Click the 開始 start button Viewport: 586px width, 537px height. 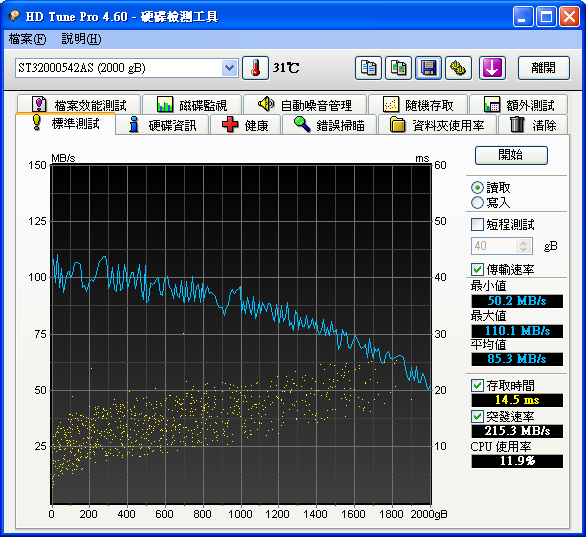point(511,155)
